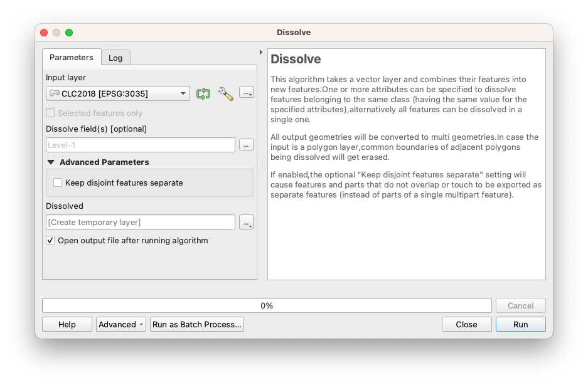Click the red close window button

(x=44, y=33)
